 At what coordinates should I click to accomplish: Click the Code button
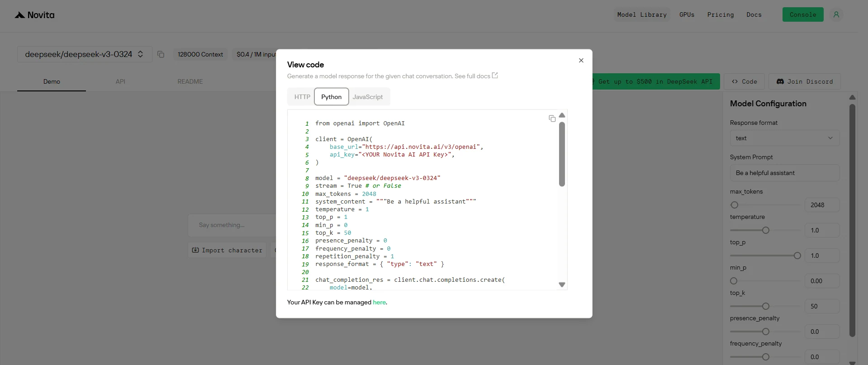coord(745,81)
